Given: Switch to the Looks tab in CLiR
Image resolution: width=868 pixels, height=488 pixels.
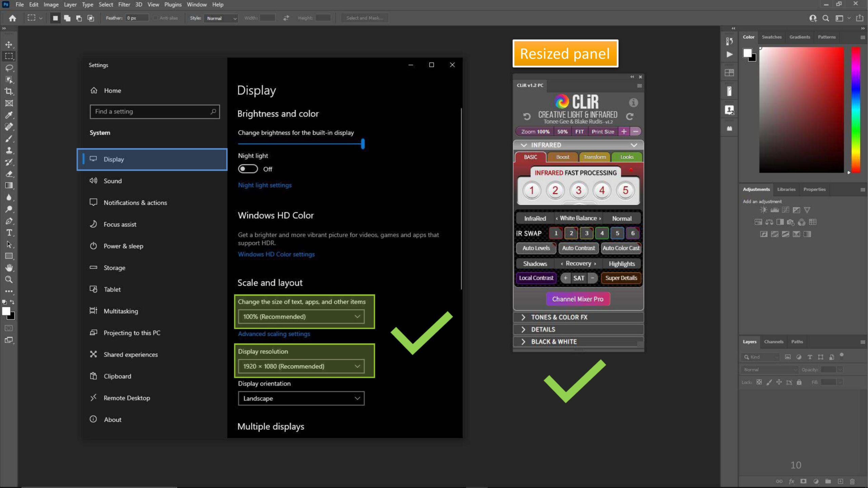Looking at the screenshot, I should pos(627,157).
